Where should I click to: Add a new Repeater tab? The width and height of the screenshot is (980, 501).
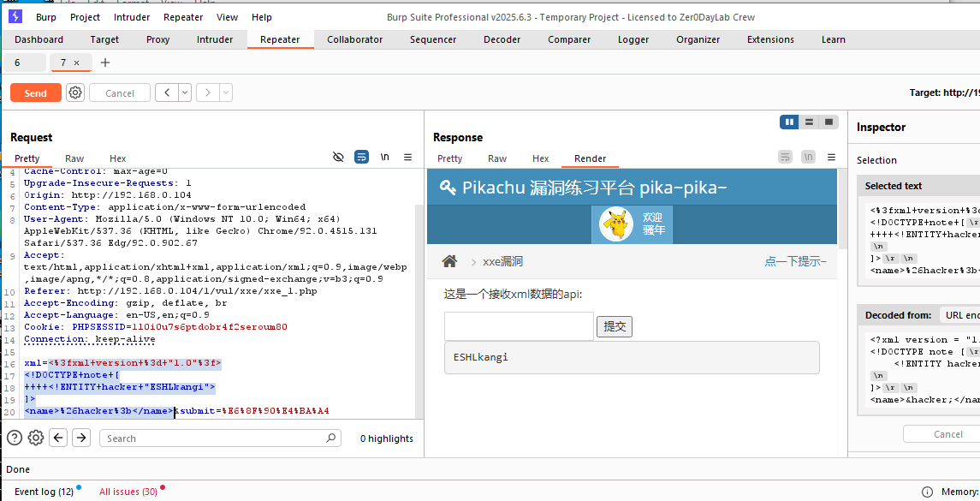click(x=105, y=63)
